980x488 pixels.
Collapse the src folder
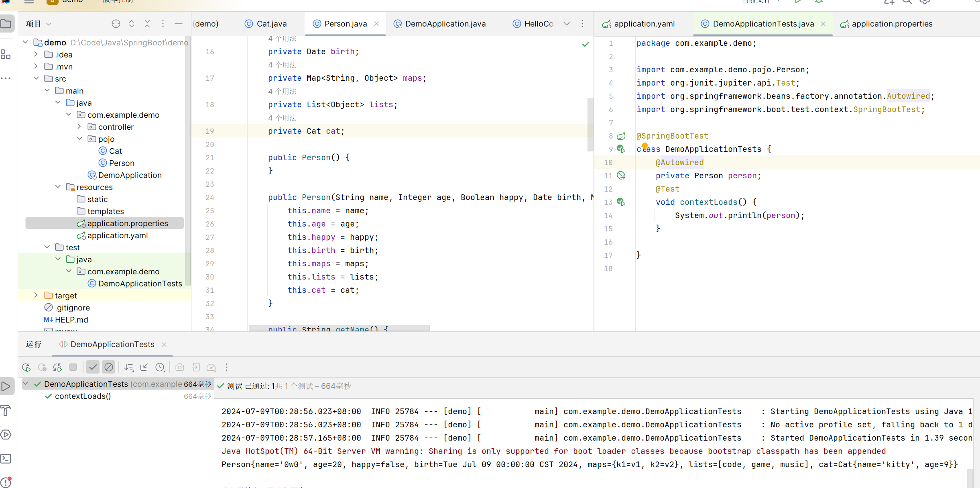(x=36, y=78)
